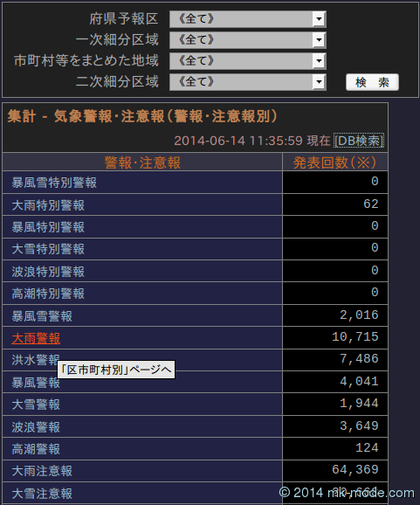Click the count value 124
This screenshot has height=505, width=420.
click(x=367, y=447)
